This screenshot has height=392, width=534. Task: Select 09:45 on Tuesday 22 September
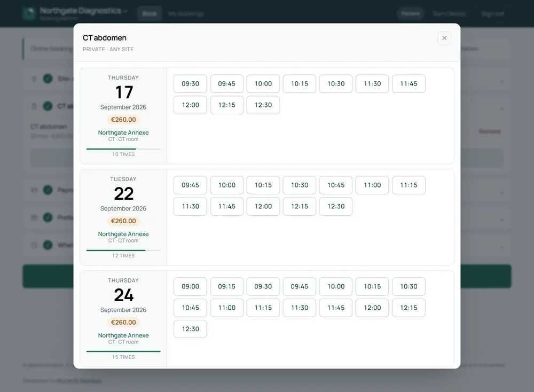pos(191,185)
